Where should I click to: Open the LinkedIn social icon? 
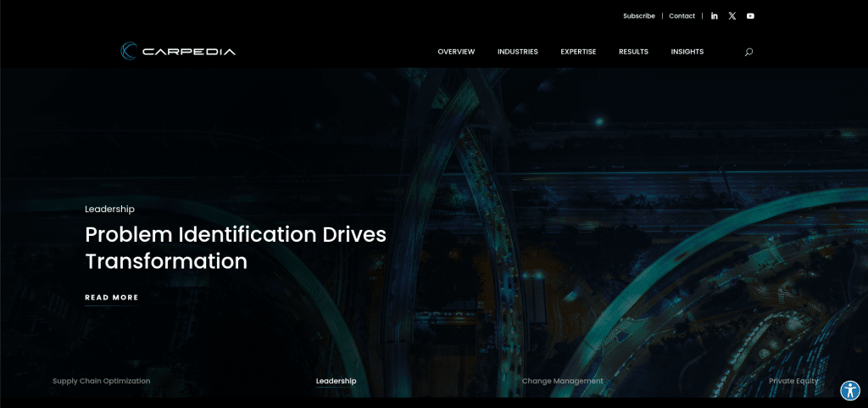(x=714, y=16)
